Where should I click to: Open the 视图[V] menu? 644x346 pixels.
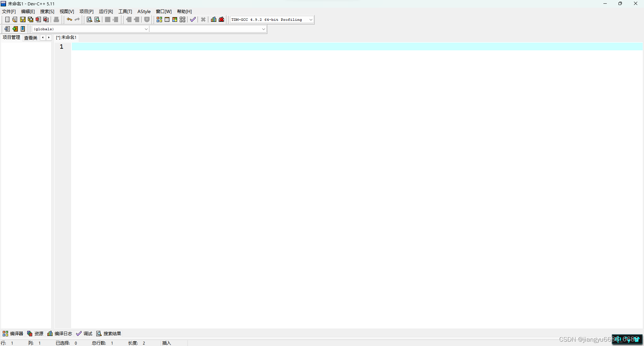click(x=67, y=11)
